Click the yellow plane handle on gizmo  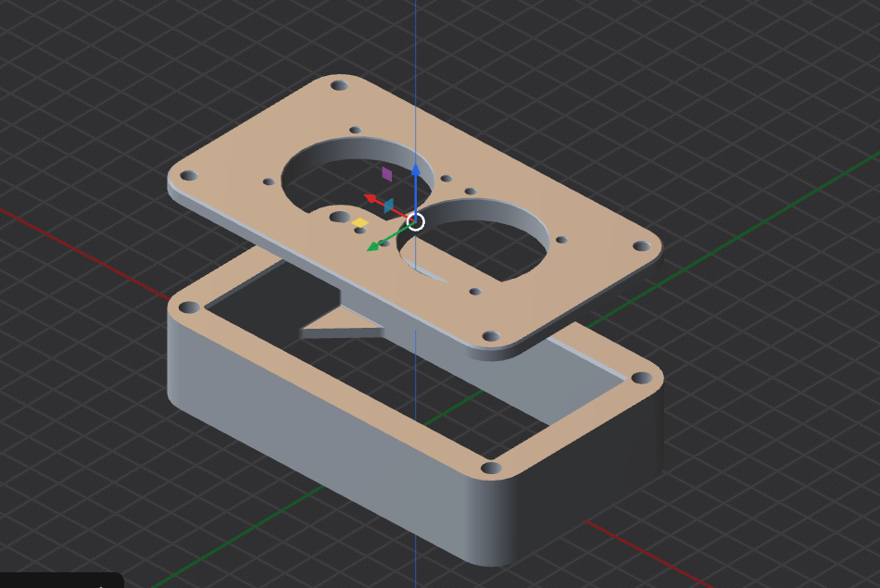click(359, 223)
